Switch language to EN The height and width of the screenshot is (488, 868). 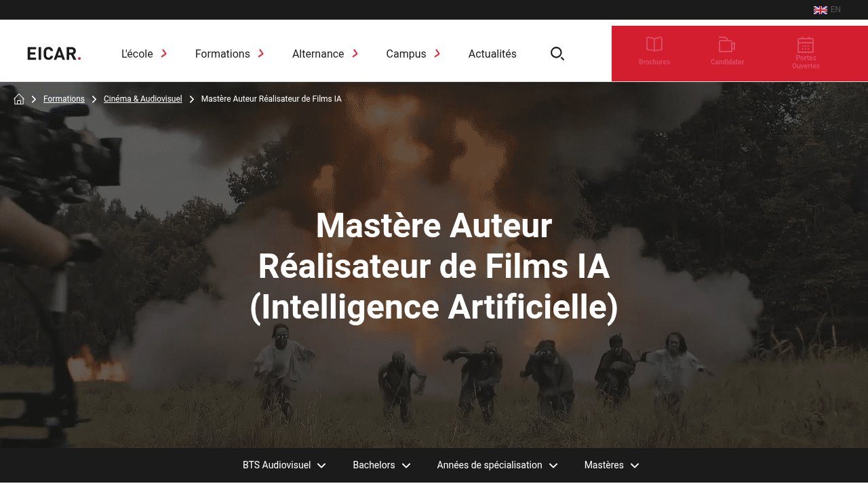pos(835,9)
